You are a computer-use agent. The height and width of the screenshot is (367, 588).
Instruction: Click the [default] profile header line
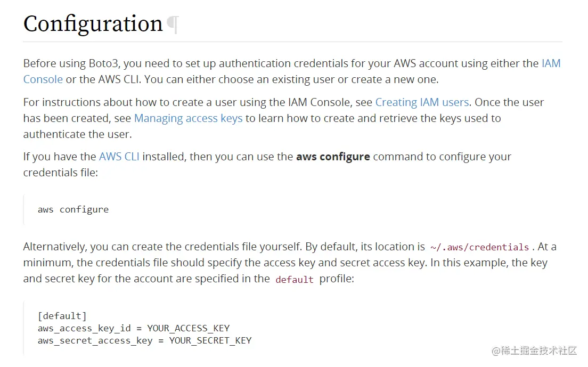point(62,316)
